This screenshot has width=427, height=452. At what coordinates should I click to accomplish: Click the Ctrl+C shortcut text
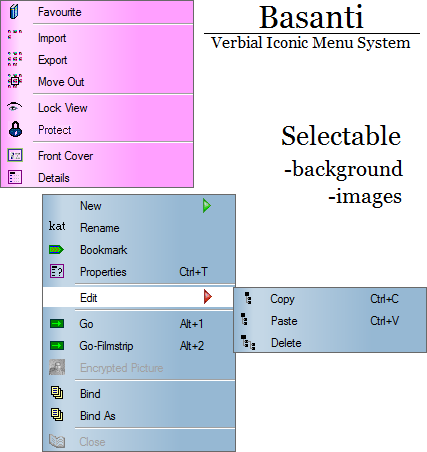[x=384, y=299]
